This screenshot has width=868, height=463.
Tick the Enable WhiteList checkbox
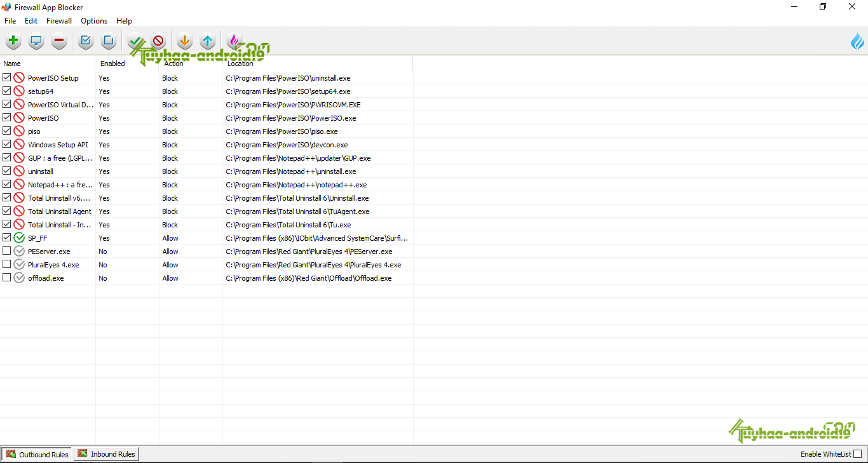pyautogui.click(x=857, y=454)
